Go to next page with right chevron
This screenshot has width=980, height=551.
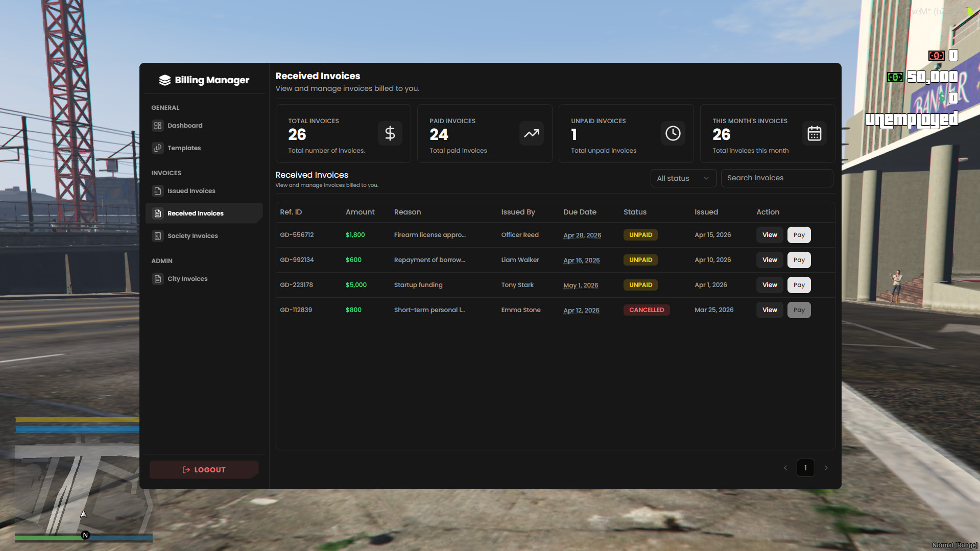826,468
